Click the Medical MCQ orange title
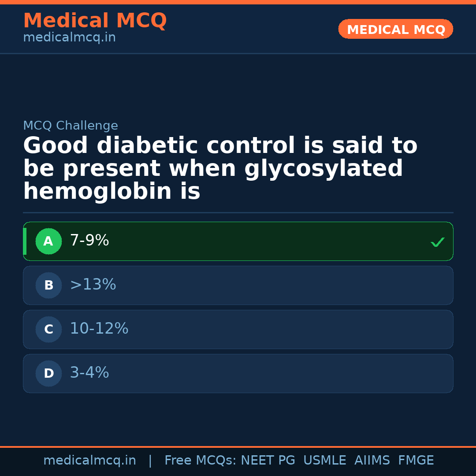The width and height of the screenshot is (476, 476). click(x=95, y=21)
